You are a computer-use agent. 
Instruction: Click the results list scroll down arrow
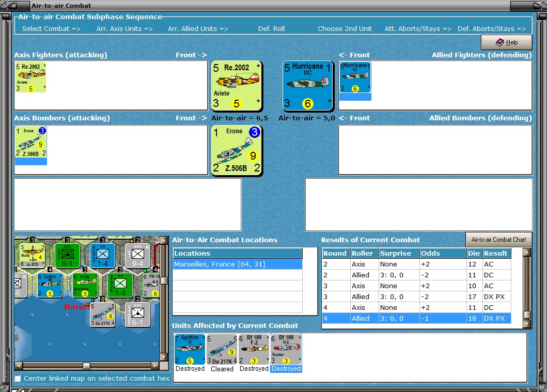pyautogui.click(x=527, y=324)
